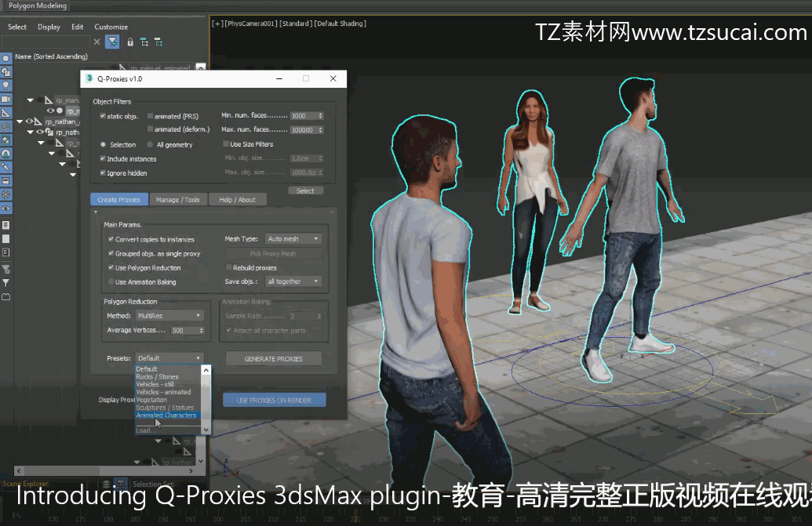The width and height of the screenshot is (812, 526).
Task: Collapse rp_manuel tree node arrow
Action: (30, 100)
